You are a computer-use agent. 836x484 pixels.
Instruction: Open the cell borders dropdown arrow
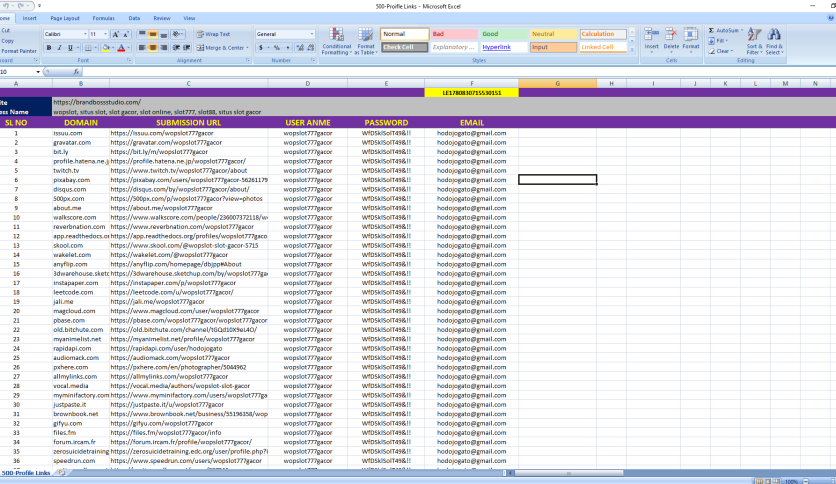point(96,48)
